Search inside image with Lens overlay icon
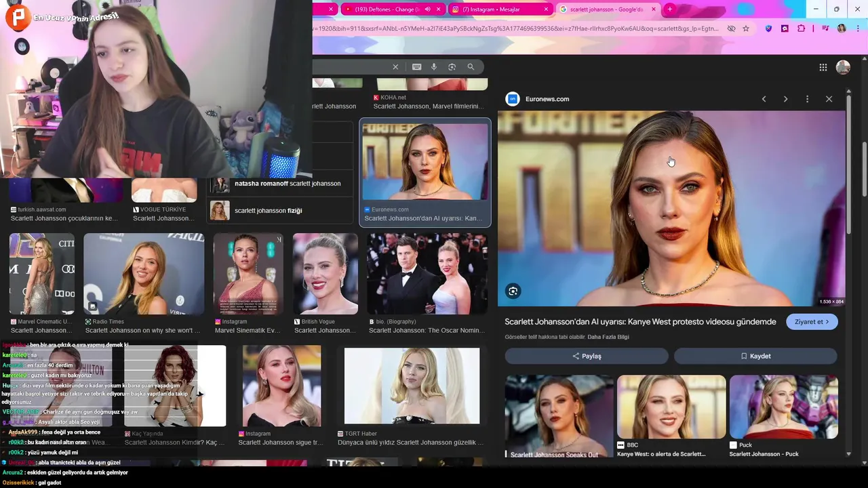 [x=513, y=291]
